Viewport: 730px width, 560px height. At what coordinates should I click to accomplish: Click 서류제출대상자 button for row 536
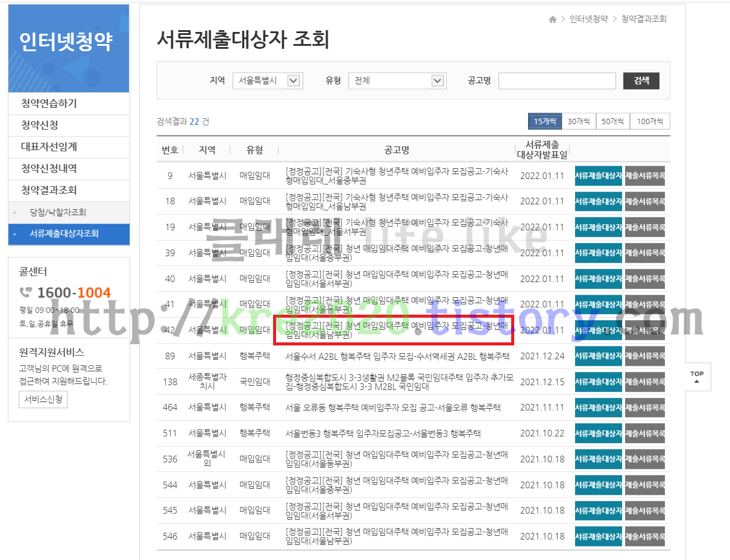(599, 459)
